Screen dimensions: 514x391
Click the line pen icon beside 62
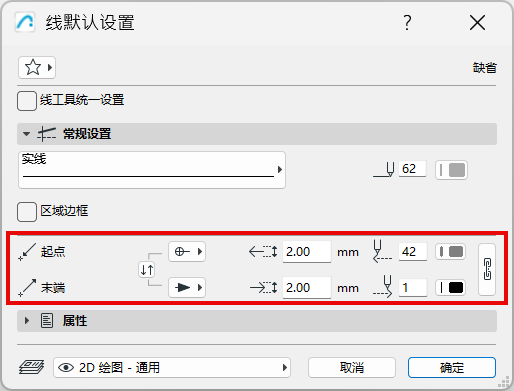[384, 169]
